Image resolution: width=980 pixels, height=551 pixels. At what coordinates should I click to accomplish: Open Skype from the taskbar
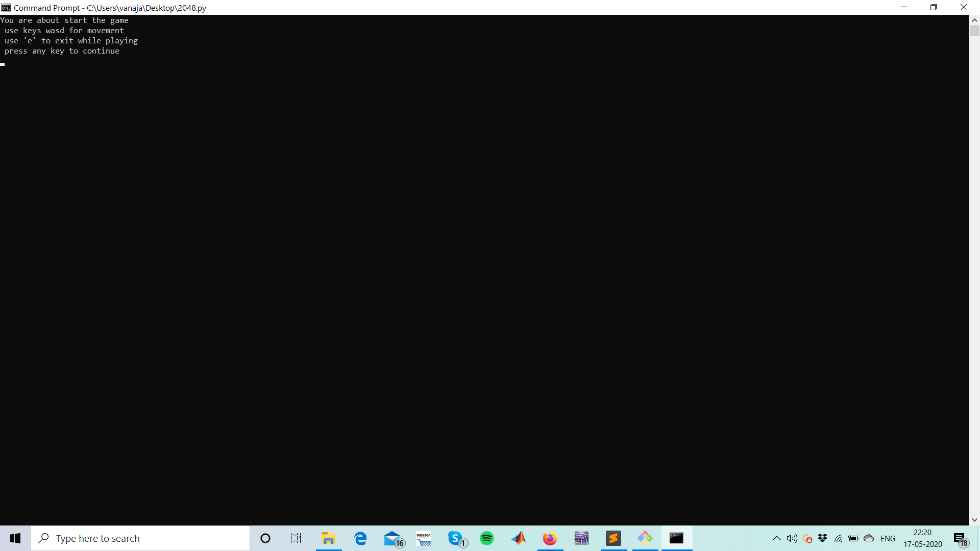tap(456, 538)
